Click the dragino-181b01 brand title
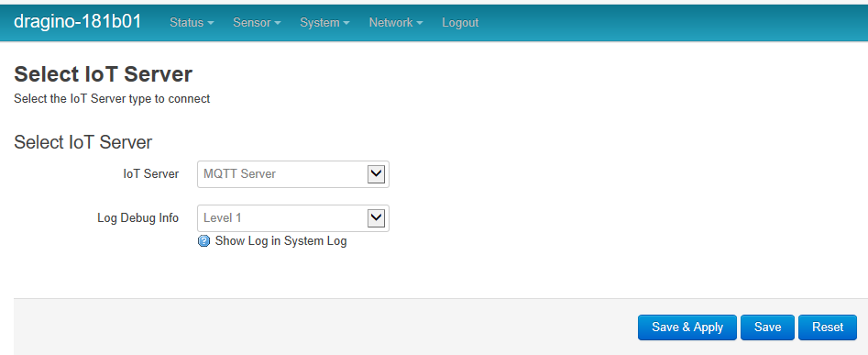Image resolution: width=868 pixels, height=355 pixels. (x=78, y=22)
